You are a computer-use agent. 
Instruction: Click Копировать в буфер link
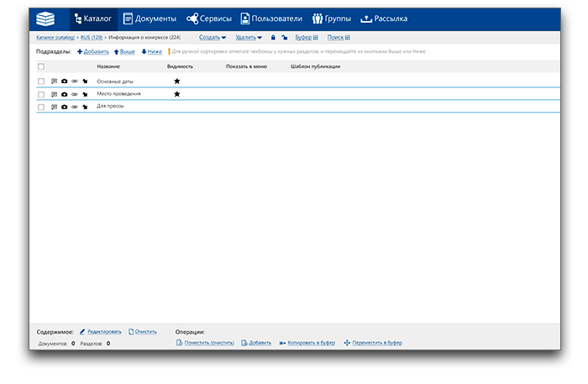point(307,343)
